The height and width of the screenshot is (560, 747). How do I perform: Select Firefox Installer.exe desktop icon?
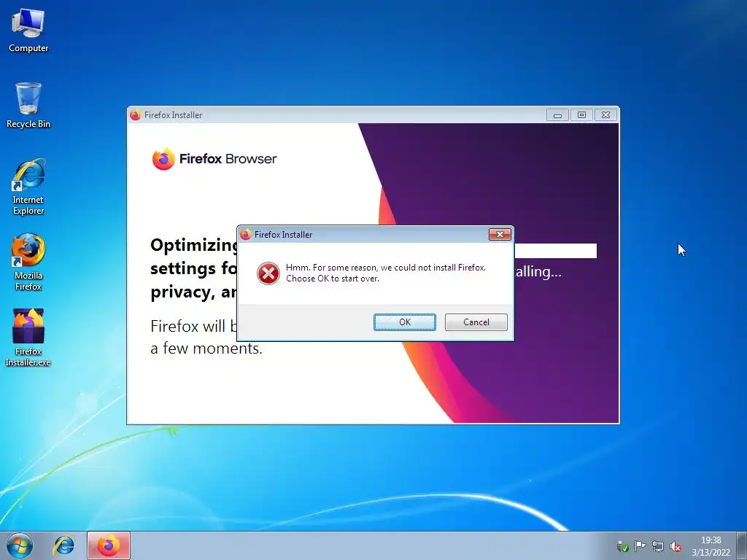coord(28,337)
